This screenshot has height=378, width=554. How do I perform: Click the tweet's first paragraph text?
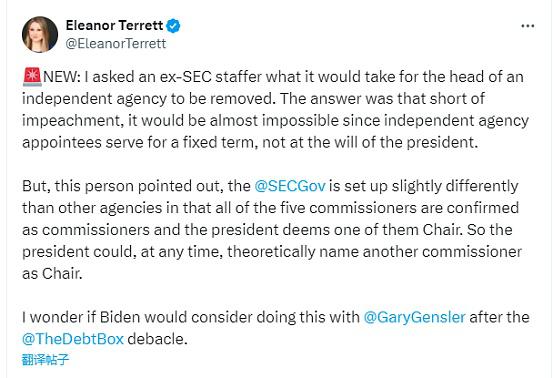tap(275, 110)
